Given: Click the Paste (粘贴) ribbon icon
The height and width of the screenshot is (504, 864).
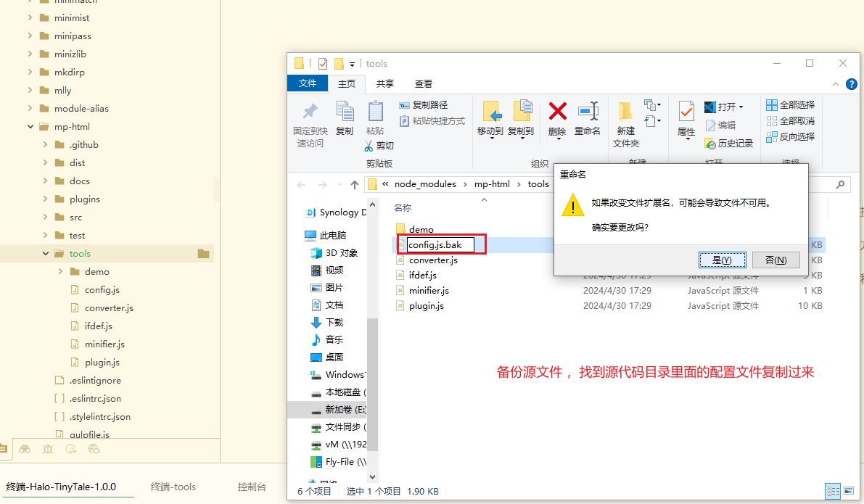Looking at the screenshot, I should click(375, 112).
